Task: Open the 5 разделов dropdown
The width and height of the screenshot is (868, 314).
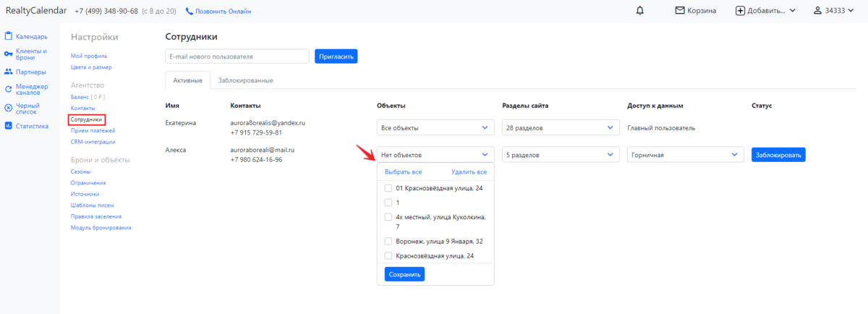Action: coord(561,155)
